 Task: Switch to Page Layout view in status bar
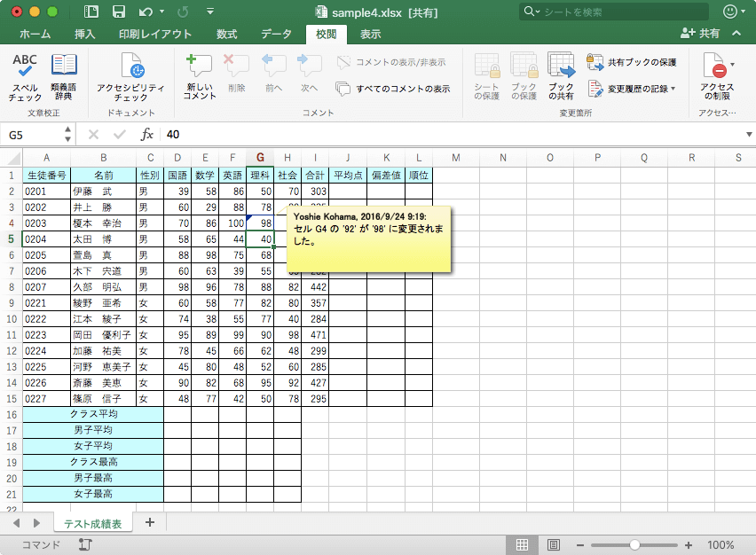coord(554,545)
